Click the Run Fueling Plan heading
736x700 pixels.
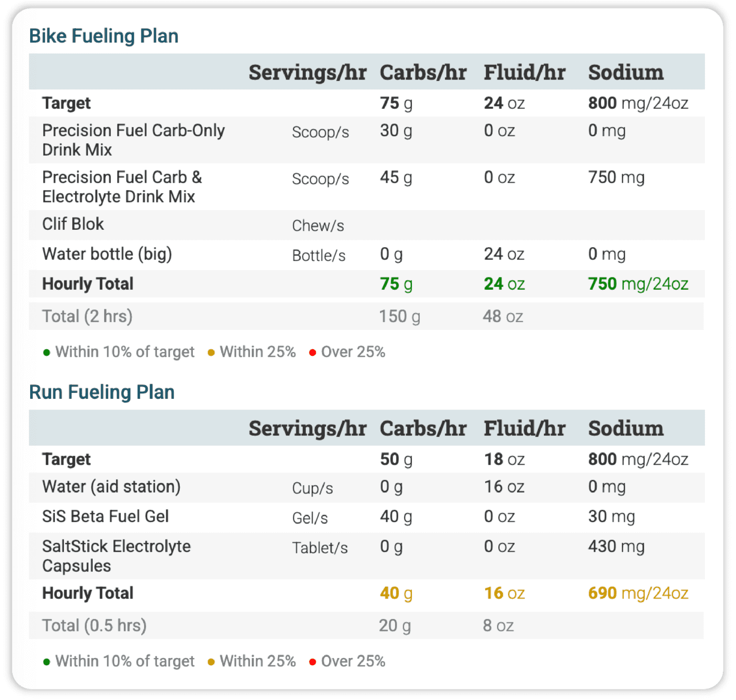(x=102, y=392)
